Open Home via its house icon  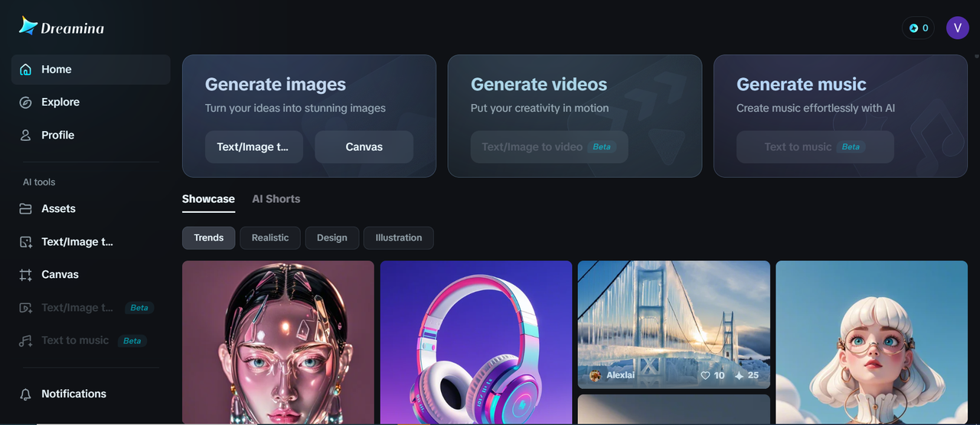pyautogui.click(x=26, y=70)
